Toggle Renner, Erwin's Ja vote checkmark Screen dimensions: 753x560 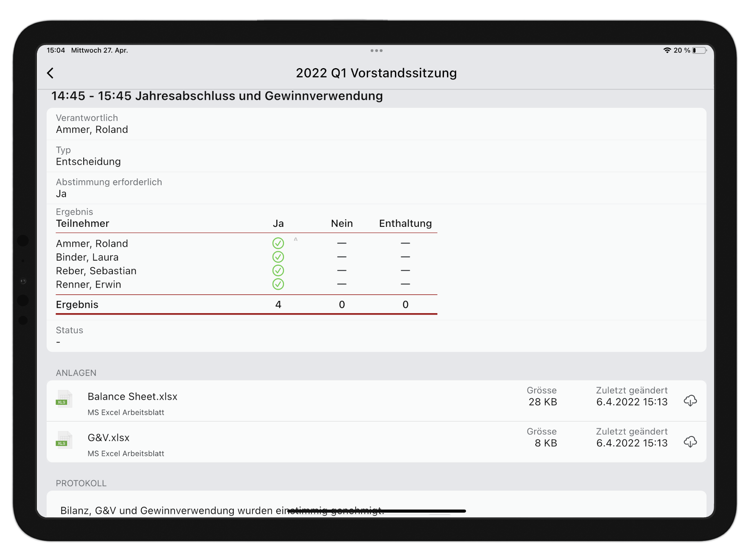(278, 284)
